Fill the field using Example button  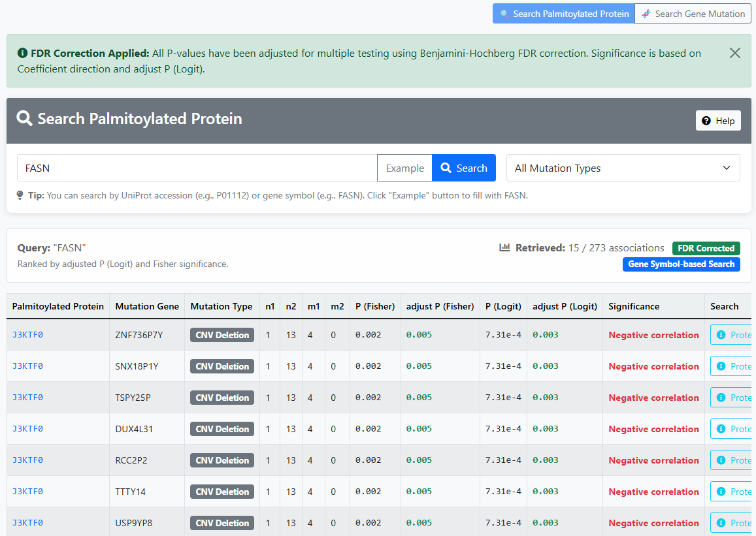[404, 168]
